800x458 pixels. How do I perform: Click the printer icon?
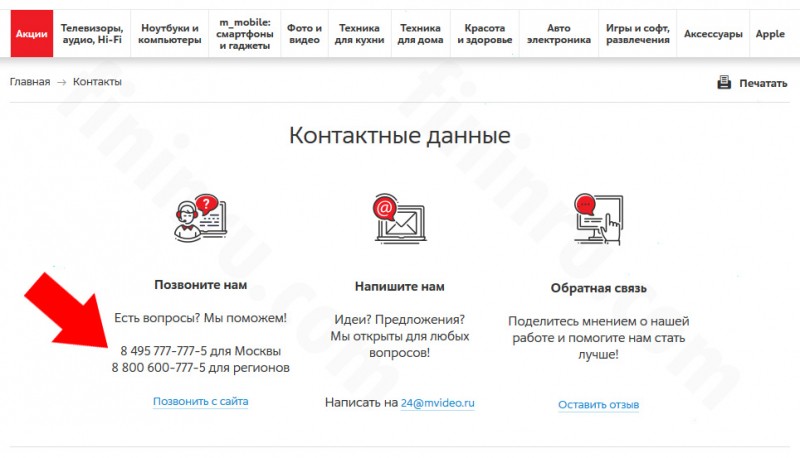(x=724, y=82)
